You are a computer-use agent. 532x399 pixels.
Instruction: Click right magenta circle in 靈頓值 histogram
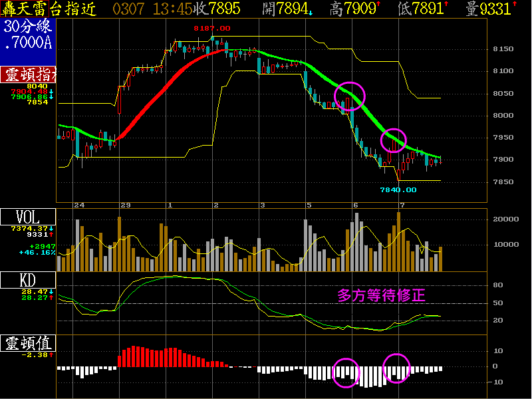[x=397, y=368]
